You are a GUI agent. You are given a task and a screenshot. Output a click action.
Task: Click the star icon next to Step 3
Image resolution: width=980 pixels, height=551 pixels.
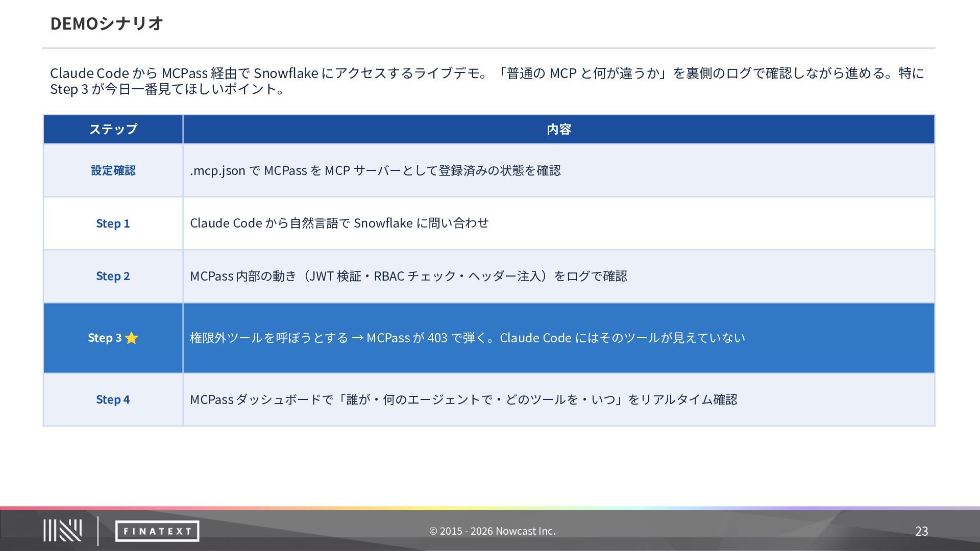pyautogui.click(x=131, y=338)
